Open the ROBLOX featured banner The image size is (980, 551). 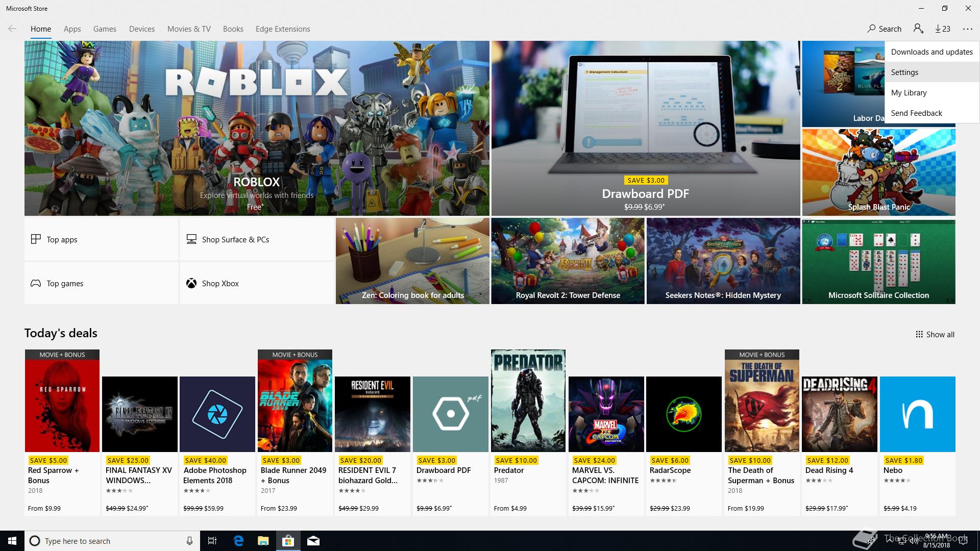(257, 128)
